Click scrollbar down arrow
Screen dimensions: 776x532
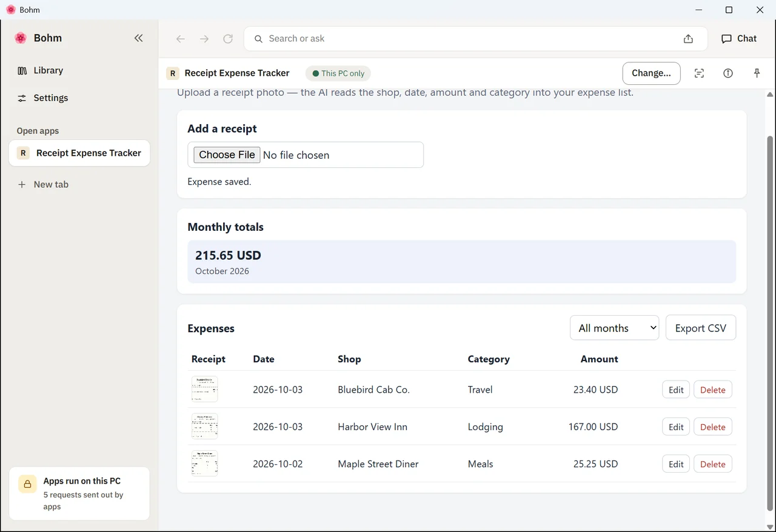(770, 527)
